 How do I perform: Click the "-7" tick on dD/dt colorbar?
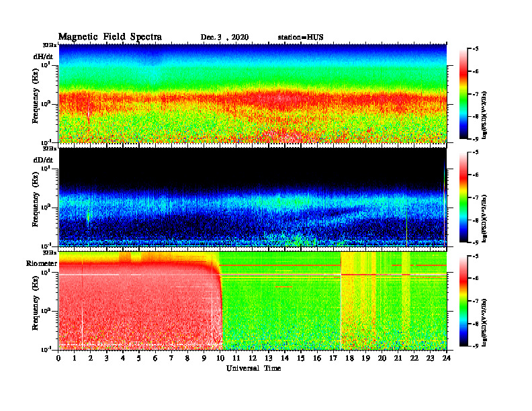[x=476, y=197]
